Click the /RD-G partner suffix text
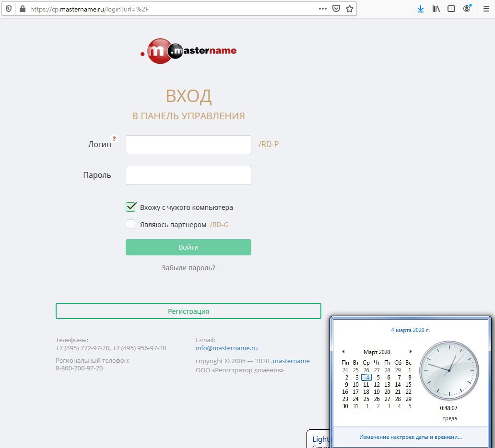The width and height of the screenshot is (495, 448). tap(219, 225)
